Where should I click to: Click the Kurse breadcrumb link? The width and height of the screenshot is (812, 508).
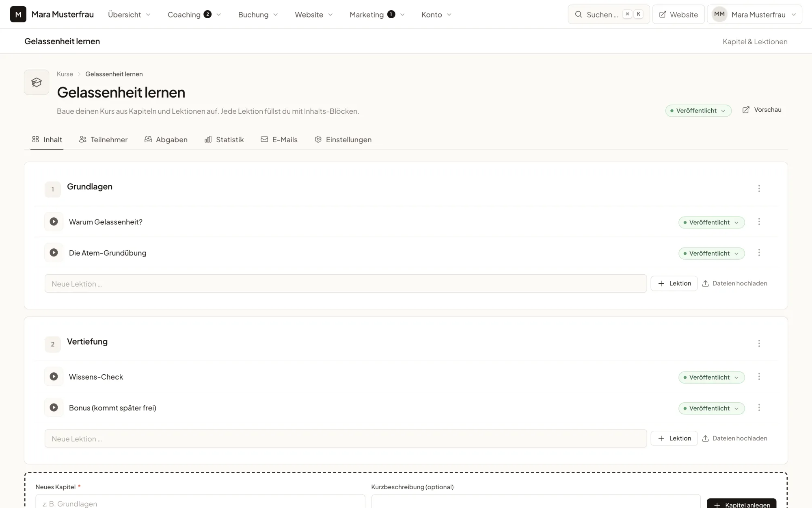tap(65, 74)
